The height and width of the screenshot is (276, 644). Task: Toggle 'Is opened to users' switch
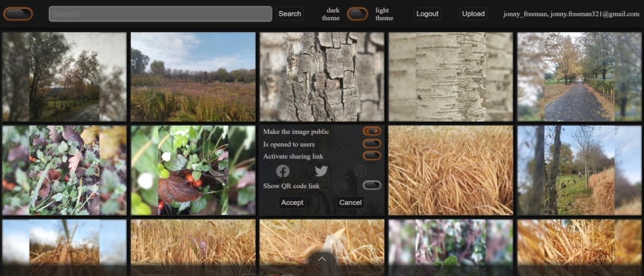click(x=372, y=144)
